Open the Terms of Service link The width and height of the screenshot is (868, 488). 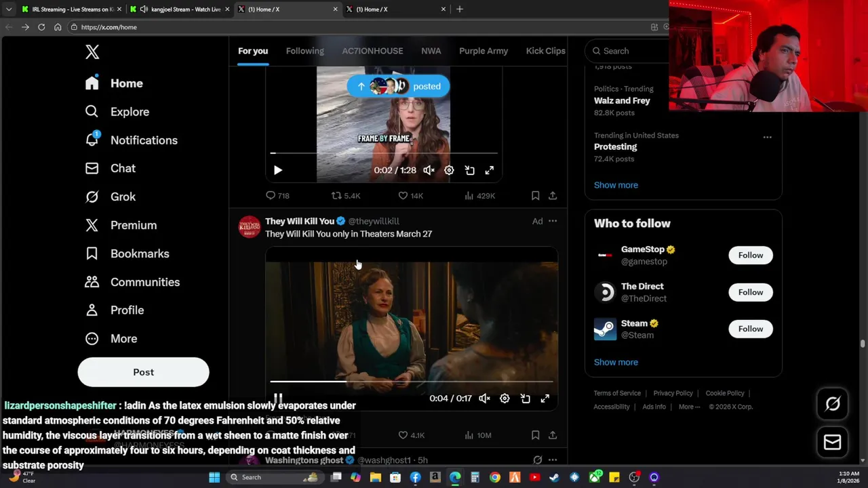coord(617,393)
